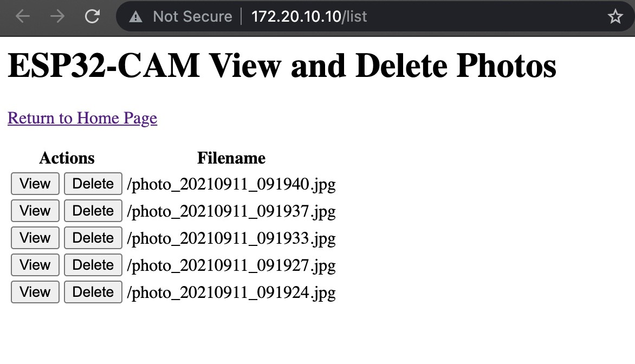View photo_20210911_091927.jpg
This screenshot has height=364, width=635.
tap(35, 265)
